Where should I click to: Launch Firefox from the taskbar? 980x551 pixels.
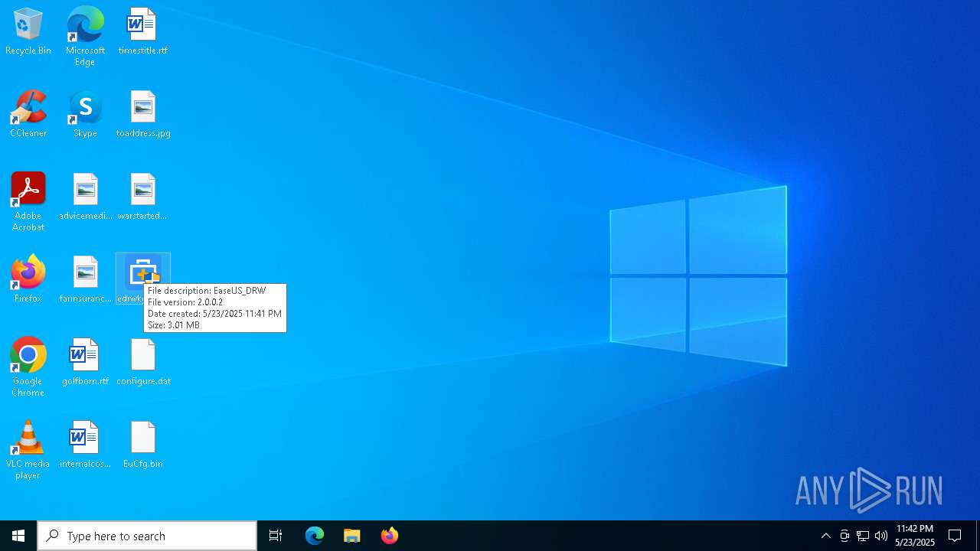coord(390,536)
